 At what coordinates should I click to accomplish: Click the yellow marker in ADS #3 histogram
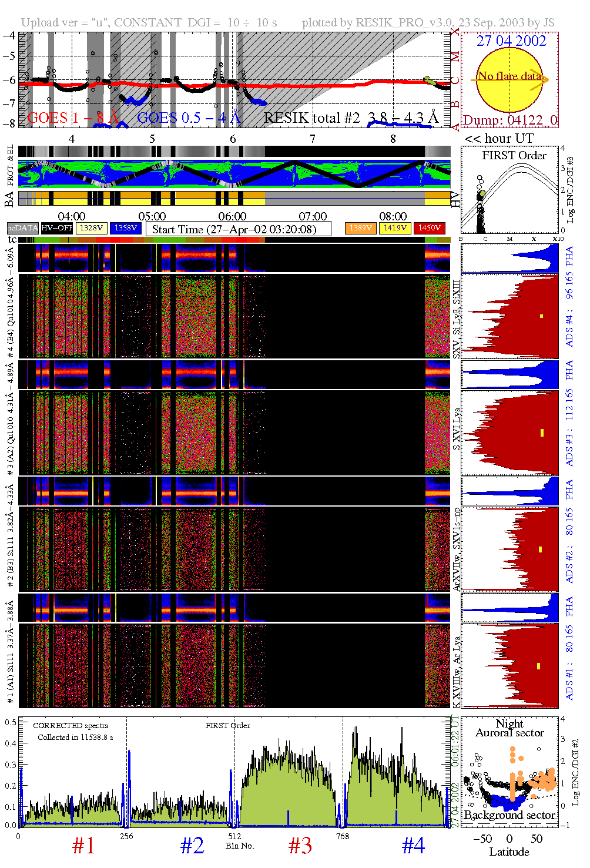(542, 433)
